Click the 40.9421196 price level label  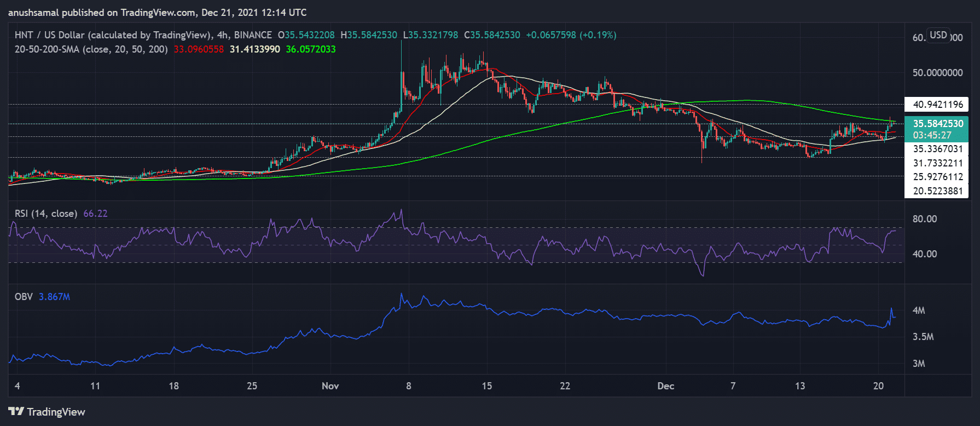click(x=937, y=105)
